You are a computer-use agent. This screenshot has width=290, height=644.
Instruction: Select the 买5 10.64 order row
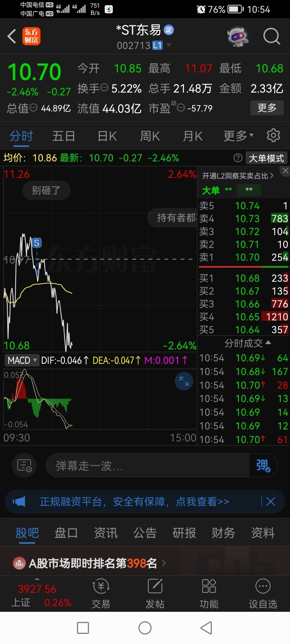[x=243, y=330]
